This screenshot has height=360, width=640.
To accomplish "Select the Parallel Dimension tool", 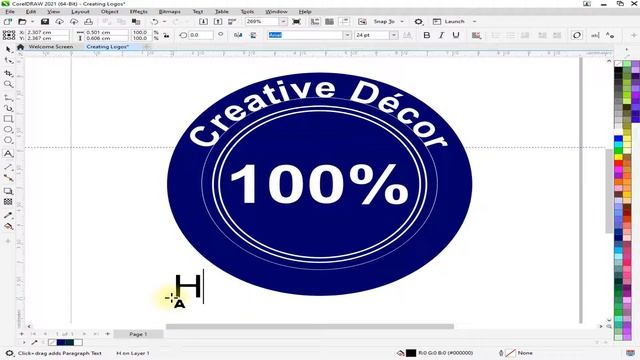I will [x=8, y=167].
